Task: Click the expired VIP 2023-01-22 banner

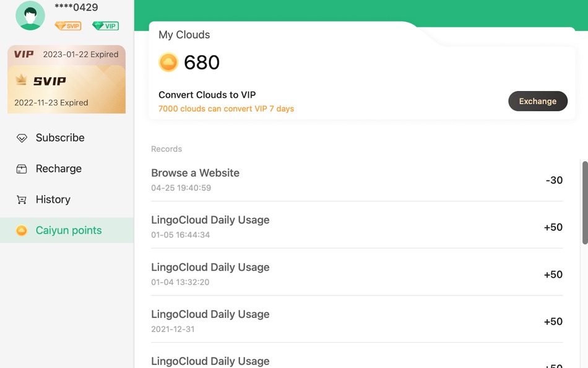Action: pyautogui.click(x=66, y=54)
